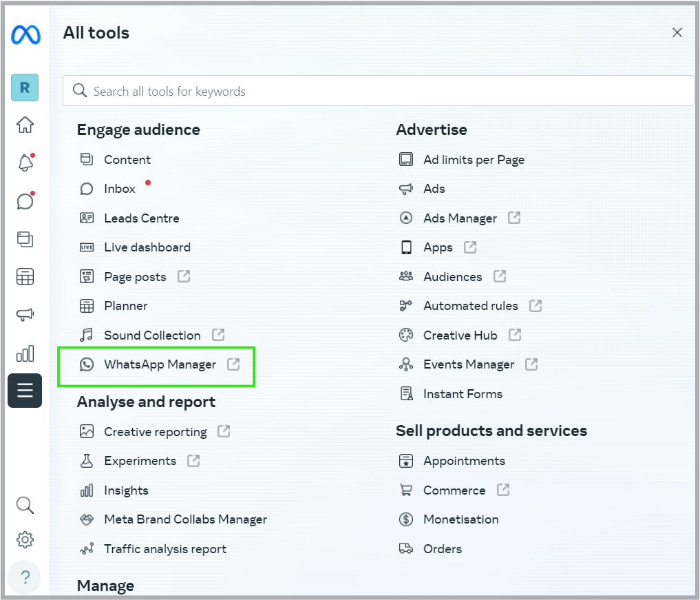This screenshot has height=600, width=700.
Task: Go to Home in sidebar
Action: [25, 125]
